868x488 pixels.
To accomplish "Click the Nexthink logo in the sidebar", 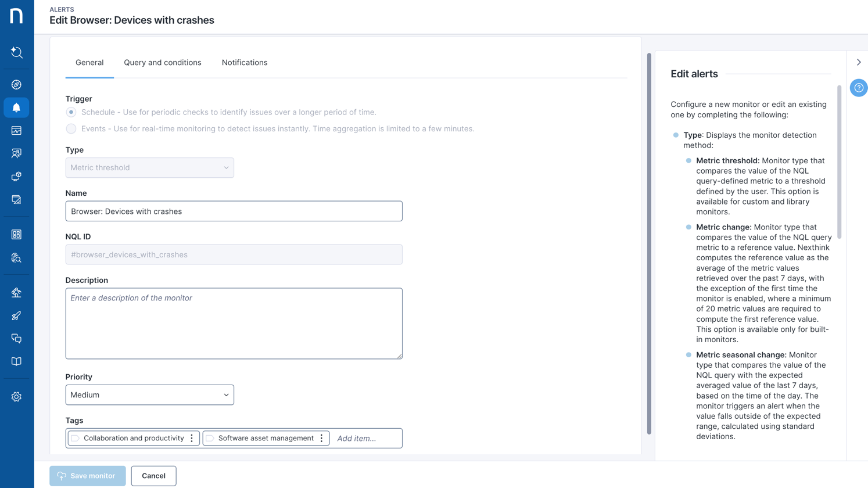I will [16, 16].
